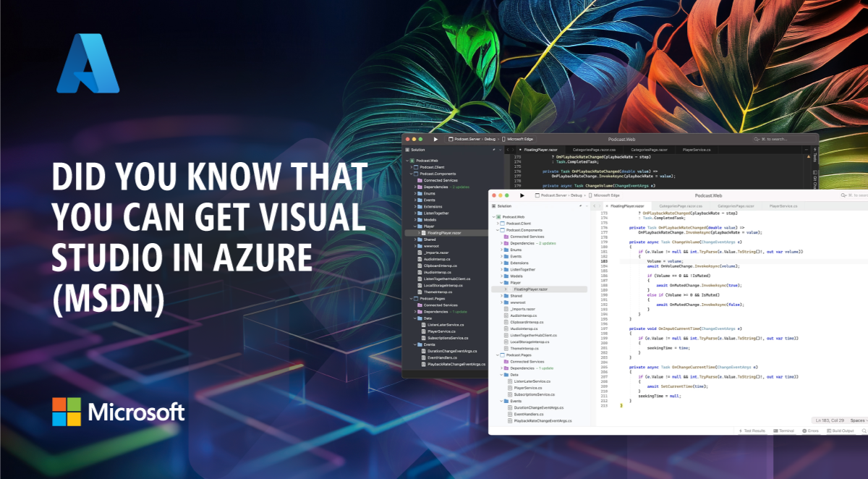The image size is (868, 479).
Task: Collapse Podcast.Pages project in light window
Action: 498,355
